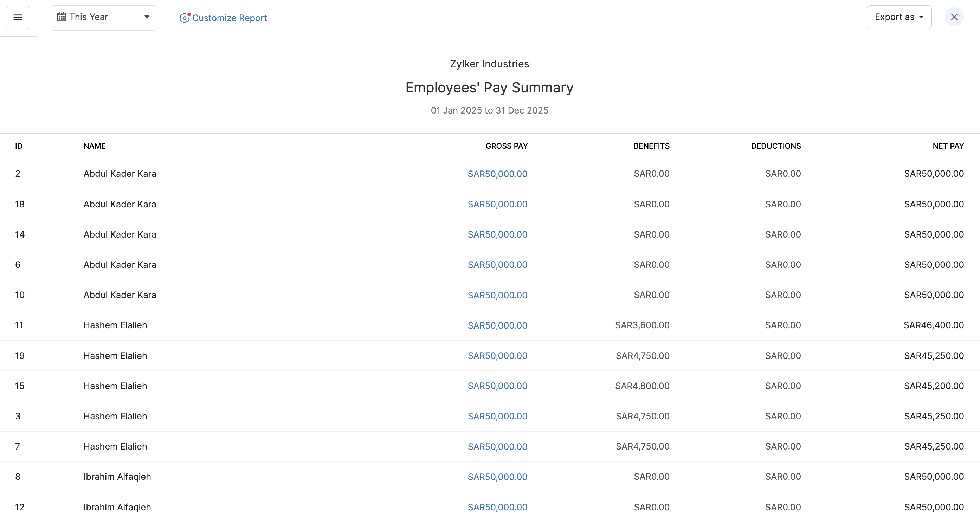Click the BENEFITS column header
980x523 pixels.
click(651, 146)
